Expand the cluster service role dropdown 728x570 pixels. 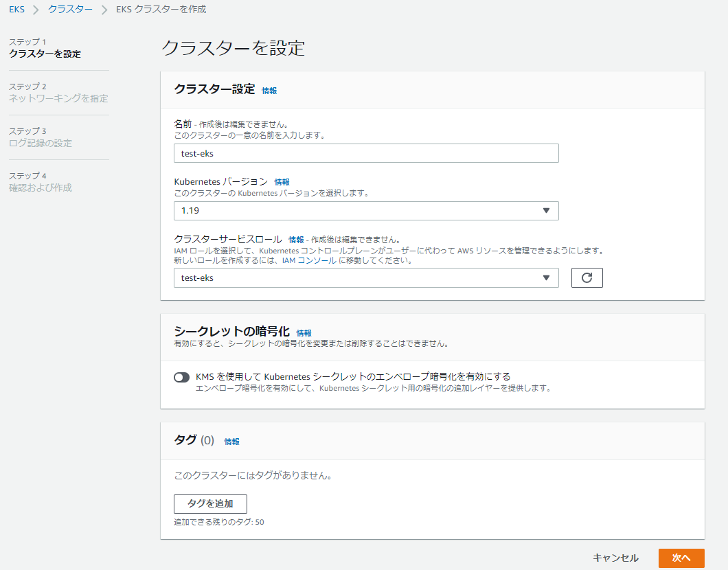tap(366, 277)
